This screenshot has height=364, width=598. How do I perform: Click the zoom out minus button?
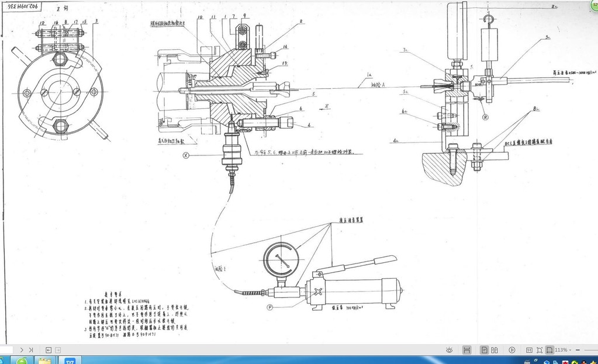pyautogui.click(x=578, y=350)
